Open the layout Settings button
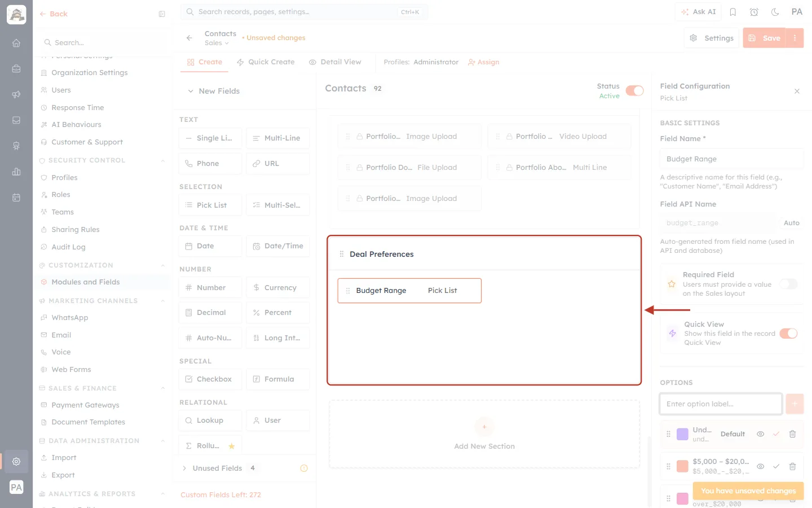Viewport: 812px width, 508px height. click(x=712, y=38)
